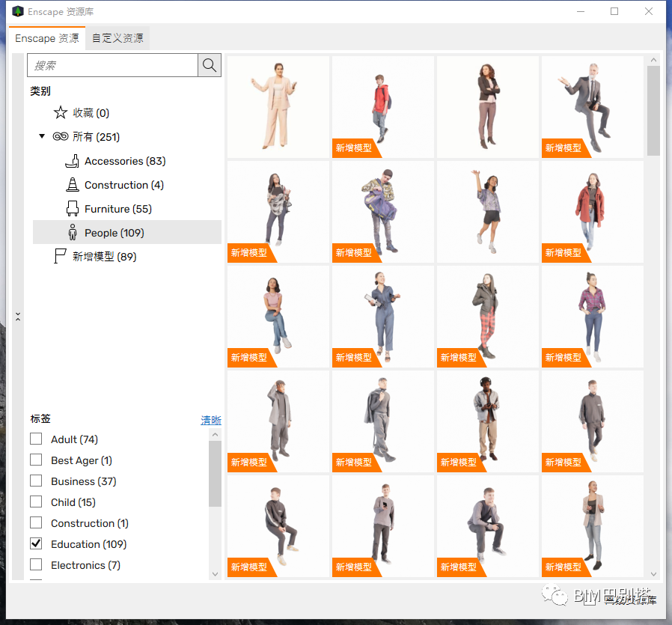
Task: Select the Furniture (55) category
Action: point(127,209)
